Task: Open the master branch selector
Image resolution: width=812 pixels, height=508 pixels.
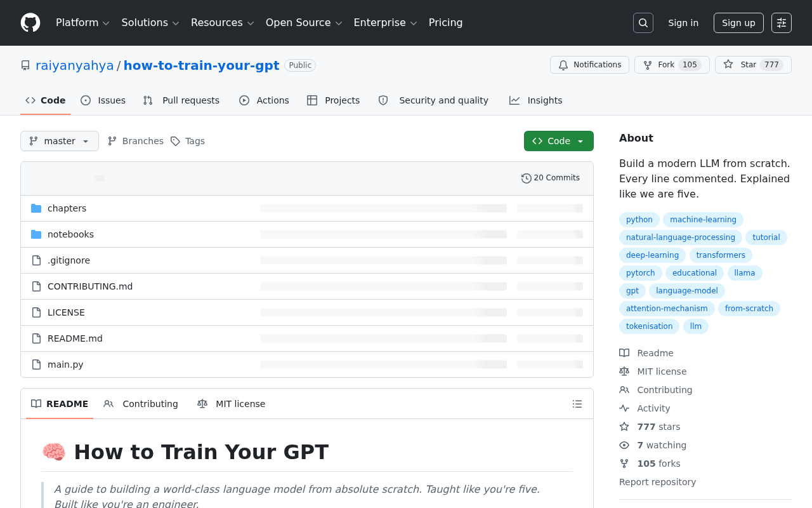Action: tap(60, 141)
